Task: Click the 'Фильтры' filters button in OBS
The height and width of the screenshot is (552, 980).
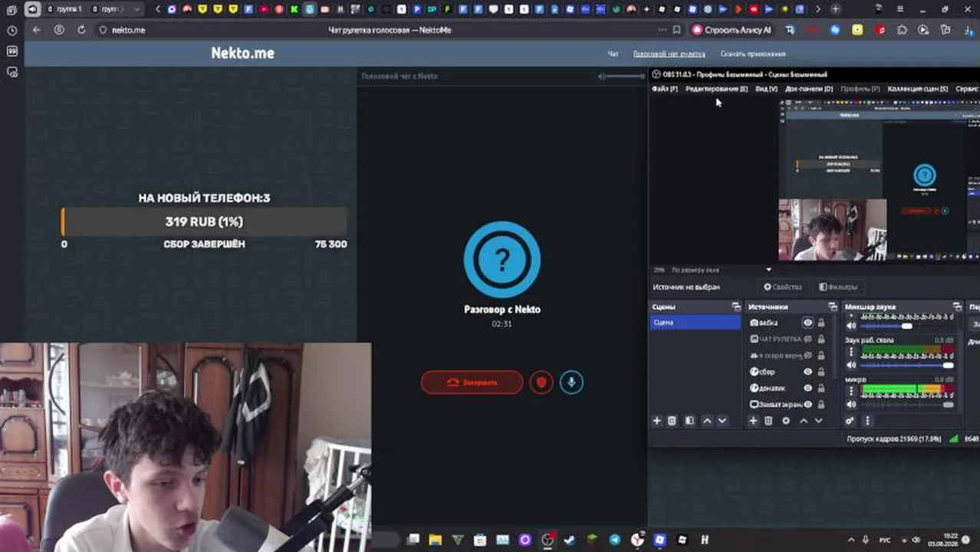Action: [837, 287]
